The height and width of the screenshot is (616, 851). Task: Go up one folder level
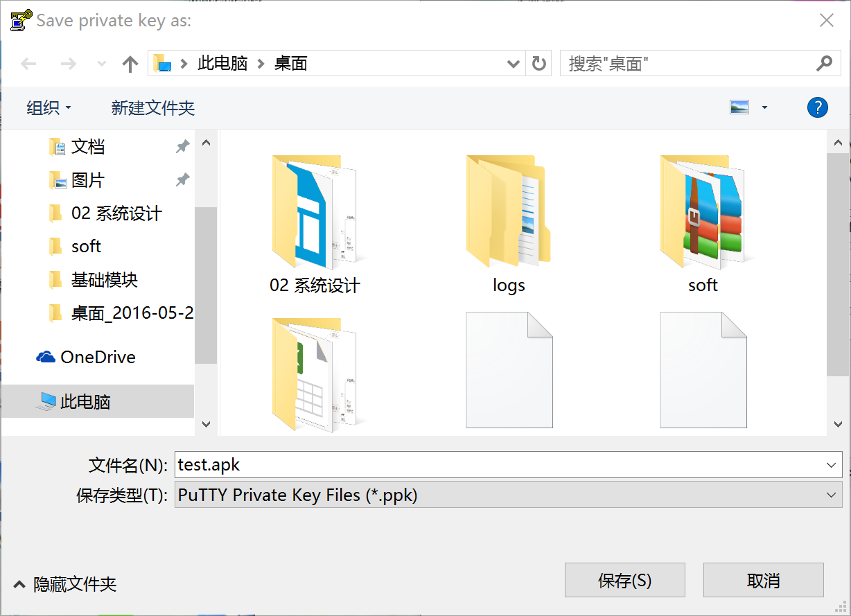130,64
